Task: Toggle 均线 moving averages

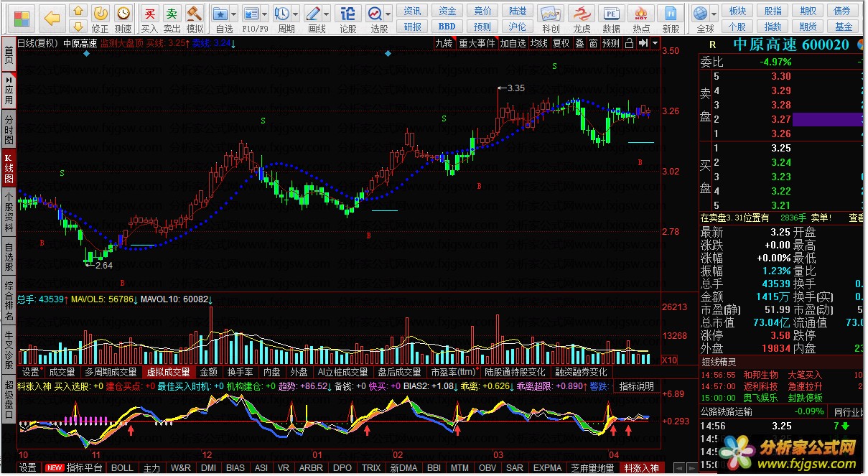Action: 539,43
